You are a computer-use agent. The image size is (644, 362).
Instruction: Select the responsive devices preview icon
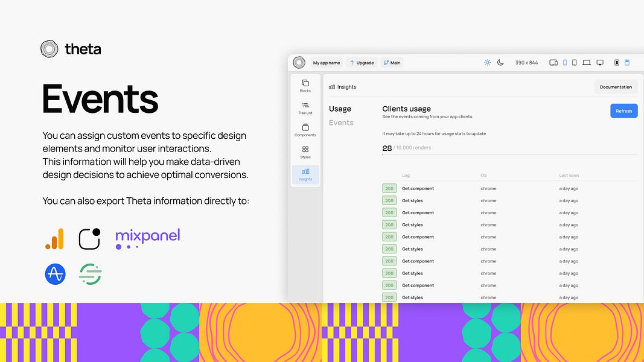click(553, 62)
